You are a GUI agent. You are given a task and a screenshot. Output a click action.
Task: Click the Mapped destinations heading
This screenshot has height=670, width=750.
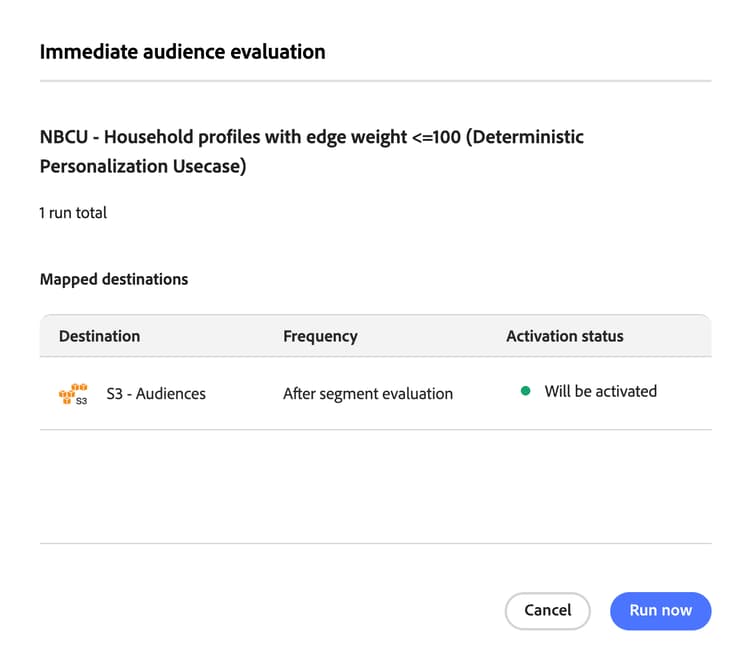point(114,279)
